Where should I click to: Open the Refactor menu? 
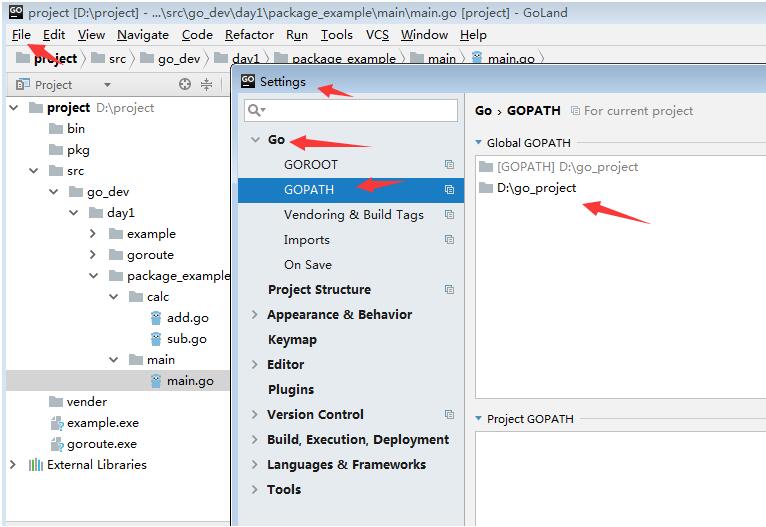pos(249,35)
